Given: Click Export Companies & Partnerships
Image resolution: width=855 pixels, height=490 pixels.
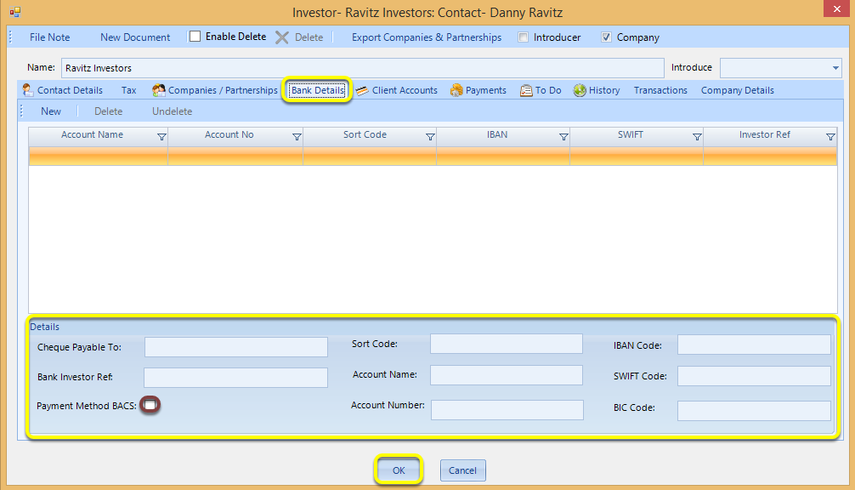Looking at the screenshot, I should 426,38.
